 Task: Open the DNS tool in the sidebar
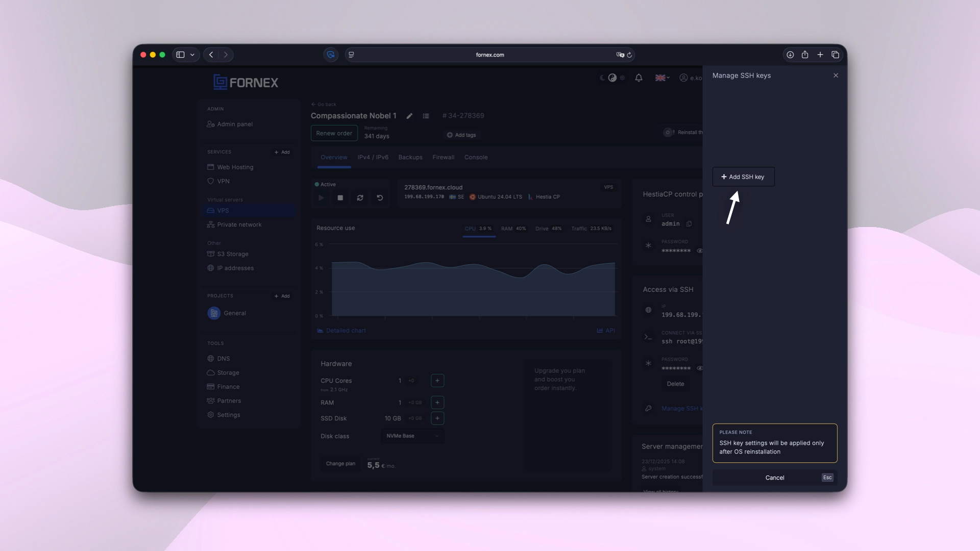223,359
